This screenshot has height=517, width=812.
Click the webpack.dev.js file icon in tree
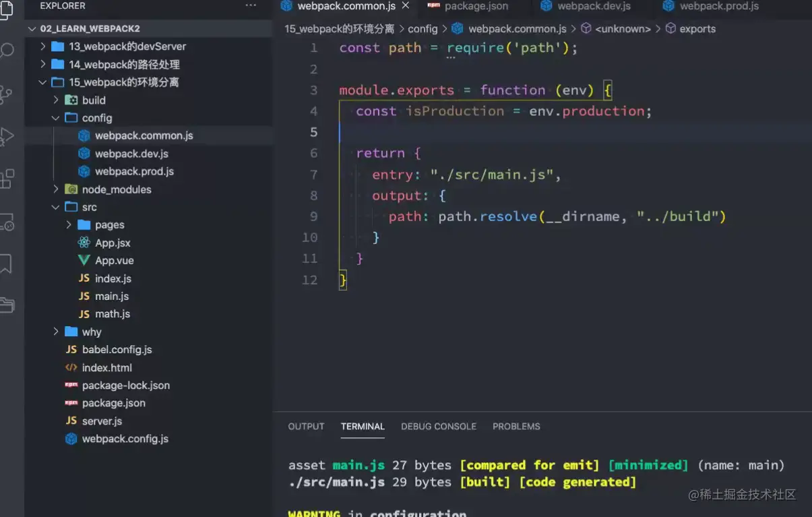84,154
